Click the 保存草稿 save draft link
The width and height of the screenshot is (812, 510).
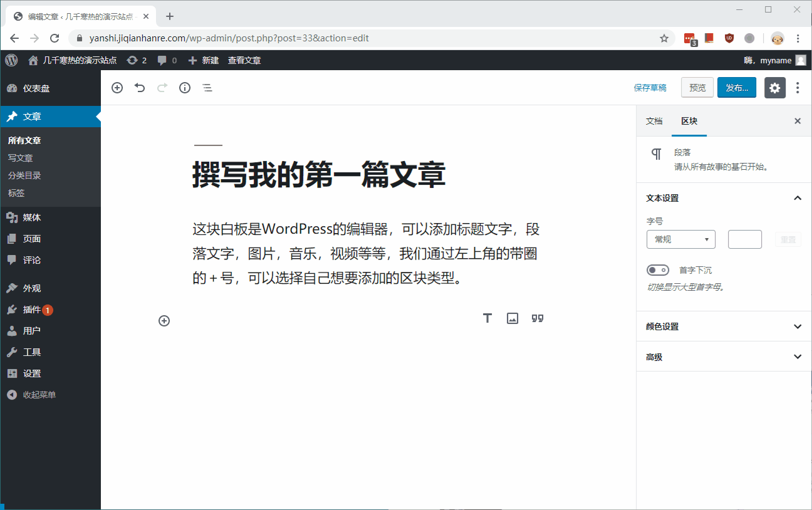point(650,88)
